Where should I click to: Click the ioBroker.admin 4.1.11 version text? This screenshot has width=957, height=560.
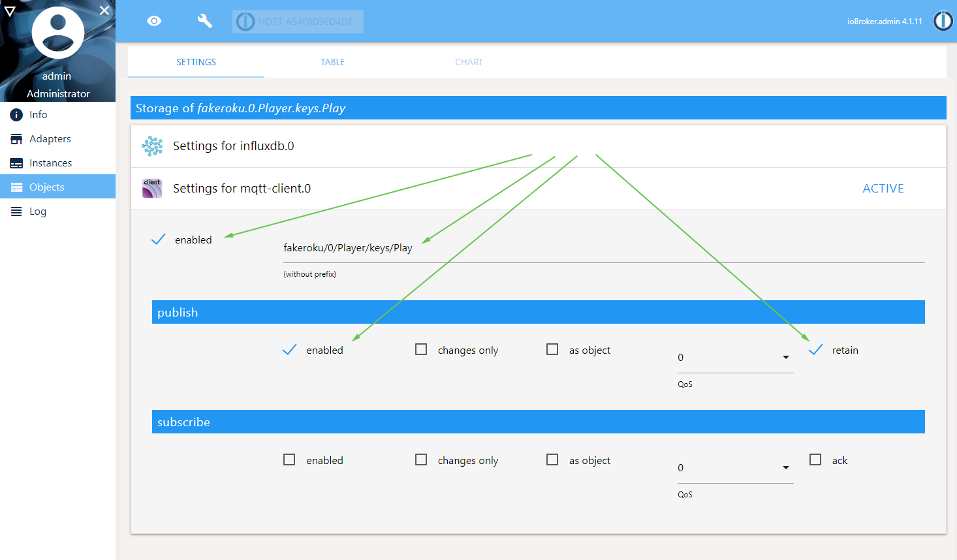point(885,22)
